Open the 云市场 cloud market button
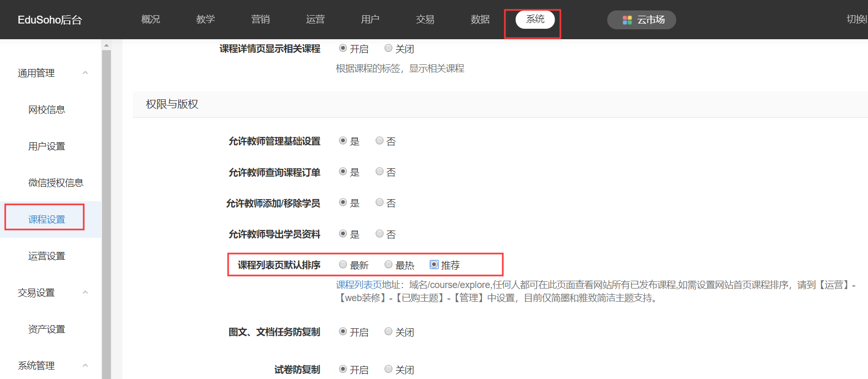The width and height of the screenshot is (868, 379). click(x=641, y=20)
